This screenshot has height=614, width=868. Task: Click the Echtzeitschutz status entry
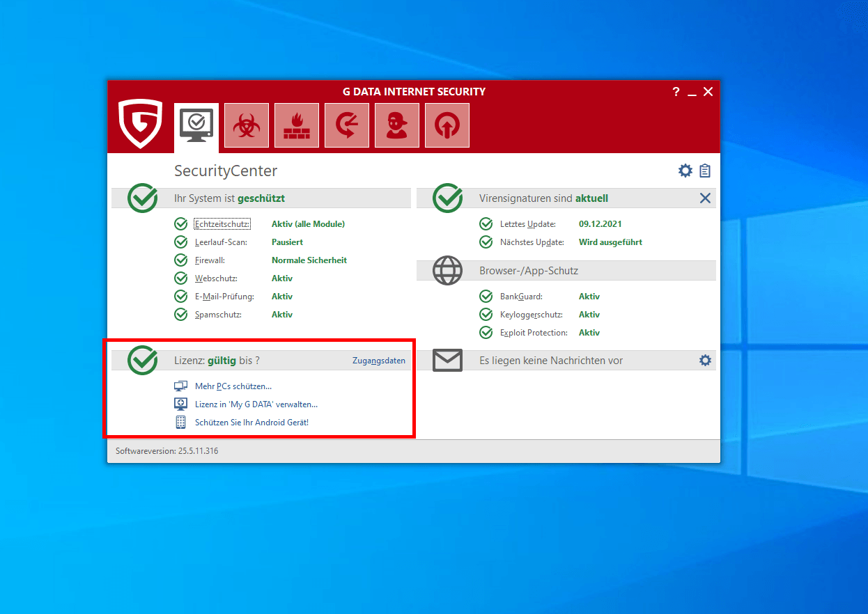222,224
